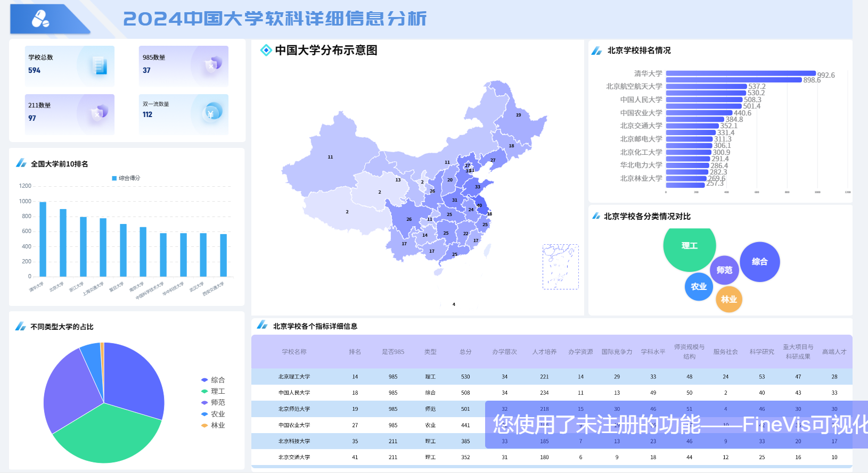This screenshot has width=868, height=473.
Task: Open the South China Sea inset map
Action: 560,267
